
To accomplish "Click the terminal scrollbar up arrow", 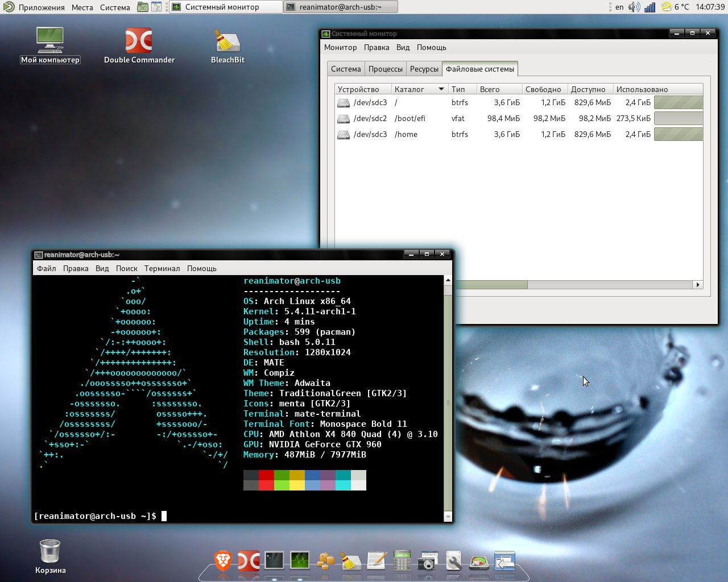I will [x=448, y=280].
